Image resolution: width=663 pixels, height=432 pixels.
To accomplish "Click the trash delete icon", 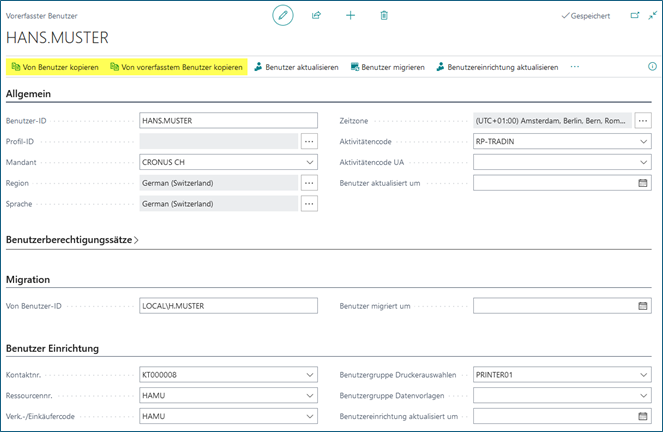I will coord(384,16).
